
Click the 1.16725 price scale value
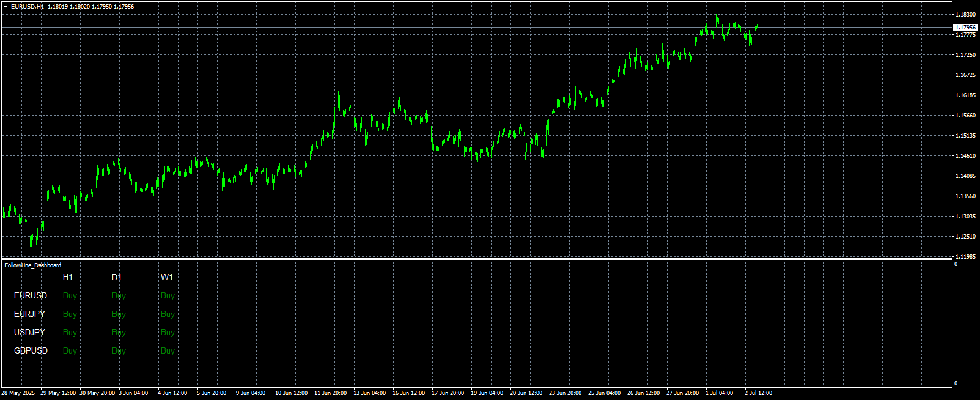(965, 75)
